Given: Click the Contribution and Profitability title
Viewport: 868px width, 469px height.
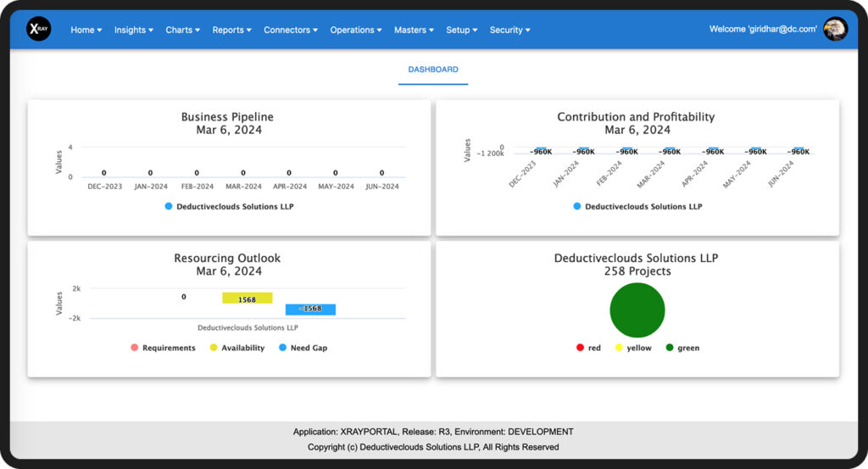Looking at the screenshot, I should [x=636, y=117].
